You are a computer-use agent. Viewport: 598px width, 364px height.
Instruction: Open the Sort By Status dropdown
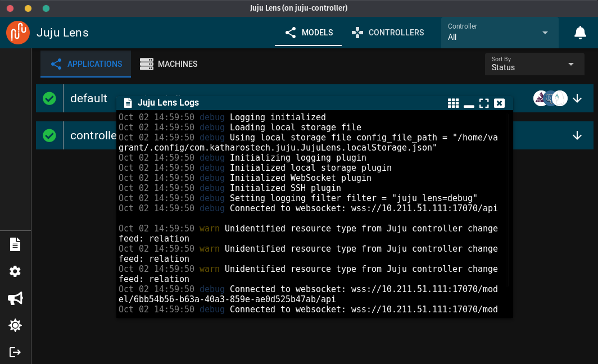534,64
